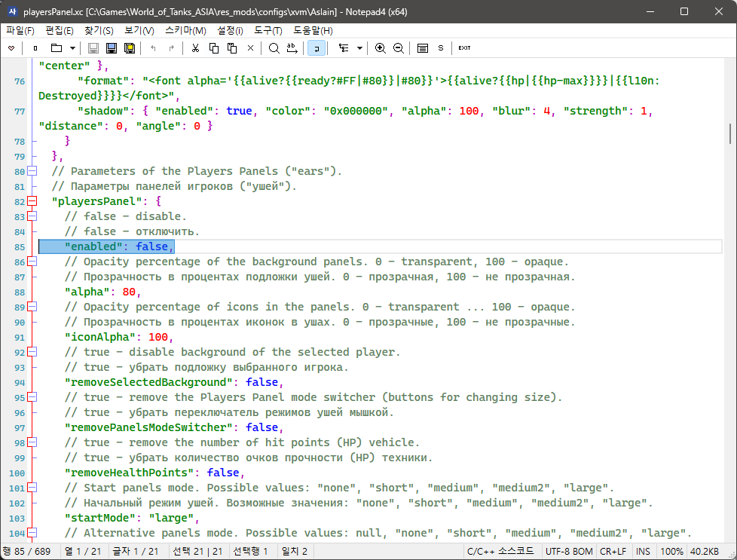The image size is (737, 560).
Task: Open the 스키마(M) menu
Action: (x=185, y=31)
